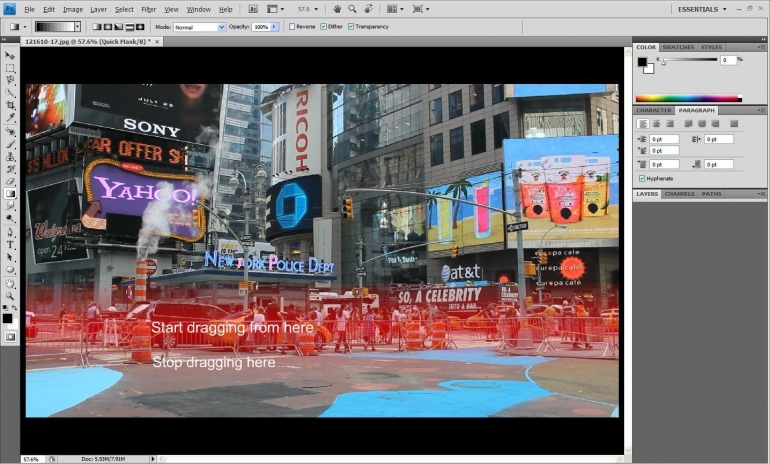The image size is (770, 464).
Task: Open the Image menu
Action: 73,9
